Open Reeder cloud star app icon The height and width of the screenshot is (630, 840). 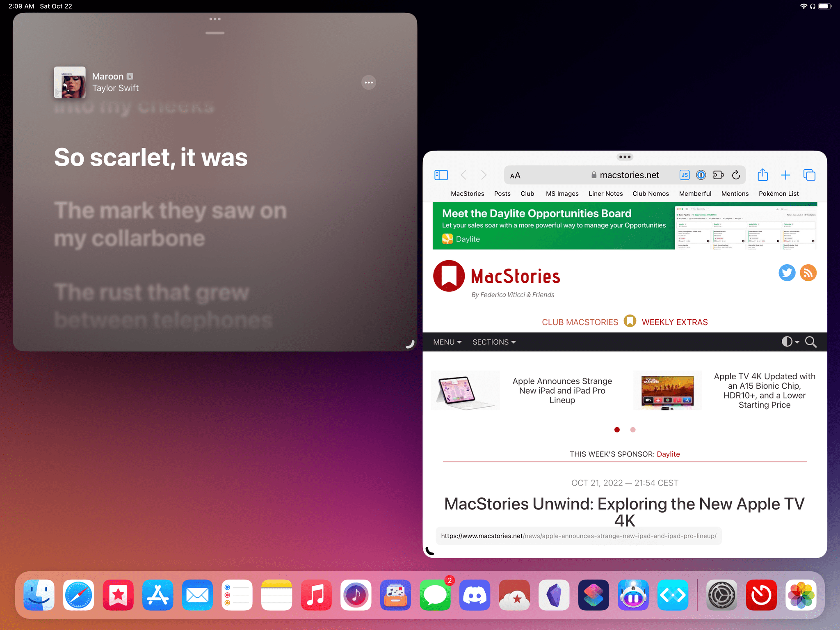[514, 595]
